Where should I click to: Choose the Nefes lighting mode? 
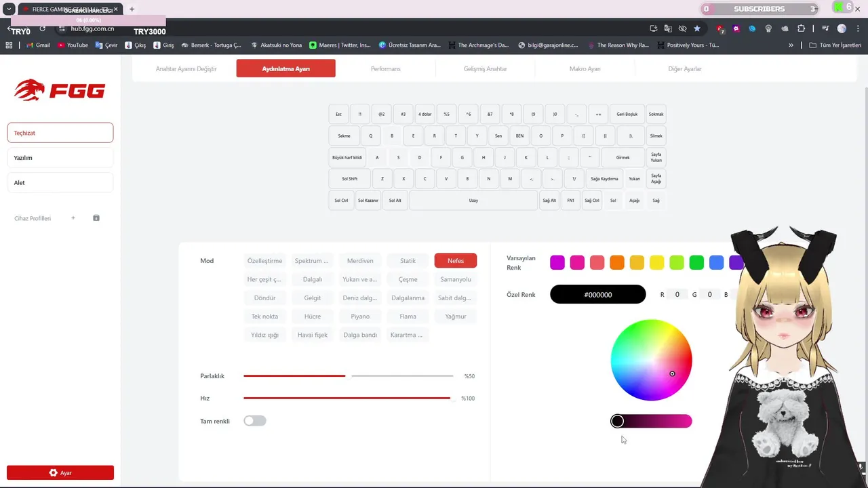click(x=456, y=261)
